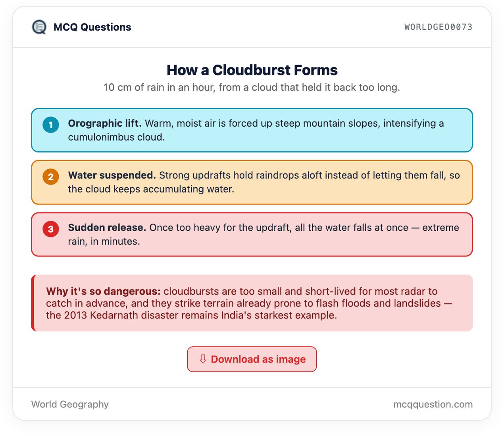
Task: Select the WORLDGEO0073 question code
Action: [439, 27]
